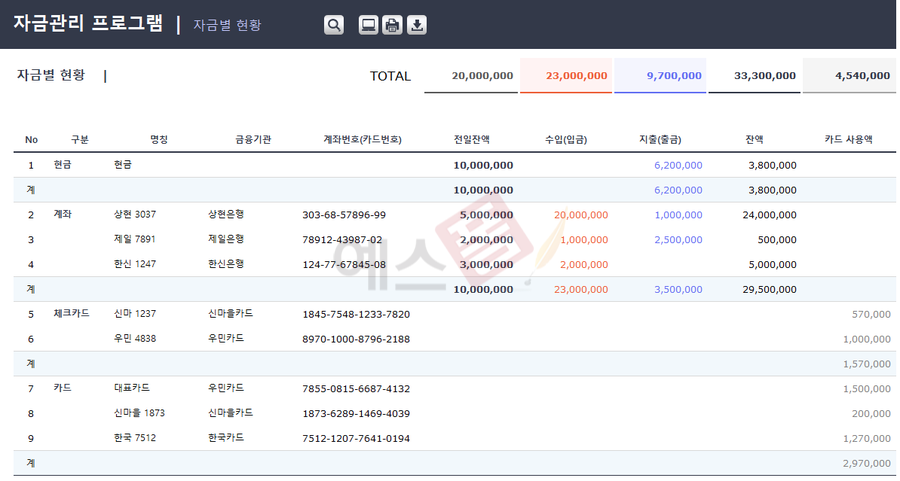Click the magnifier search icon

pos(333,25)
